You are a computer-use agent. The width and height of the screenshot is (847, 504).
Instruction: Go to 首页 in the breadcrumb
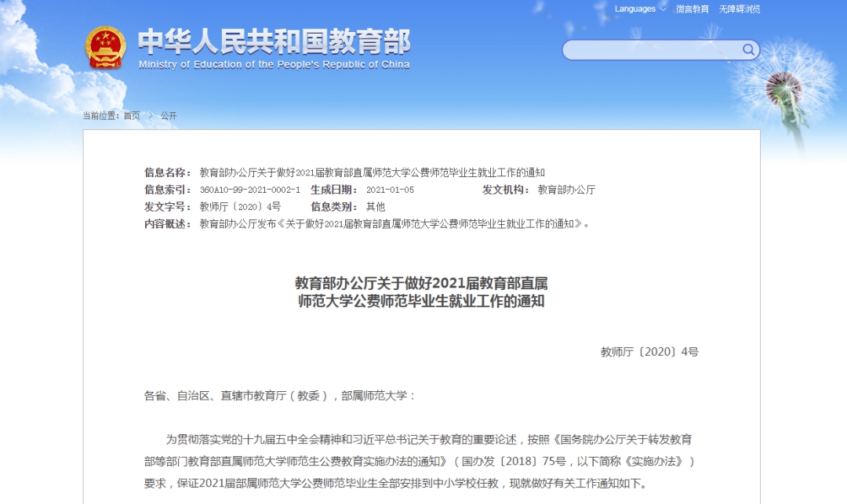[x=131, y=115]
